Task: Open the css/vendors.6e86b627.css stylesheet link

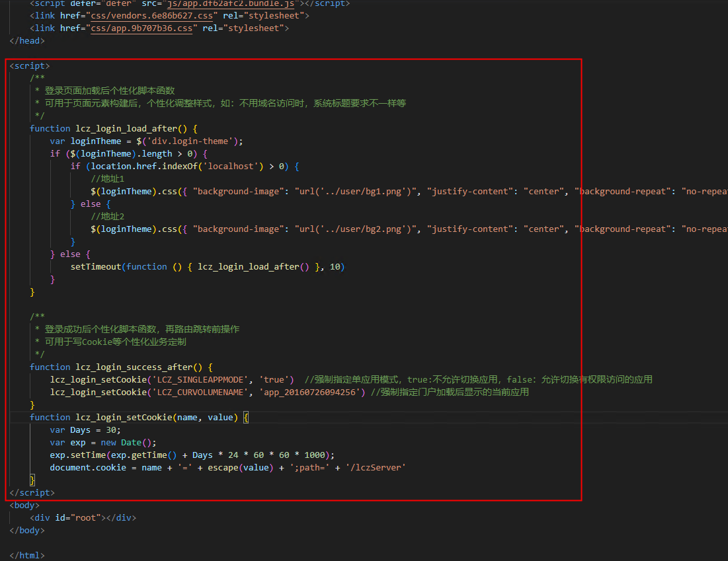Action: (x=139, y=15)
